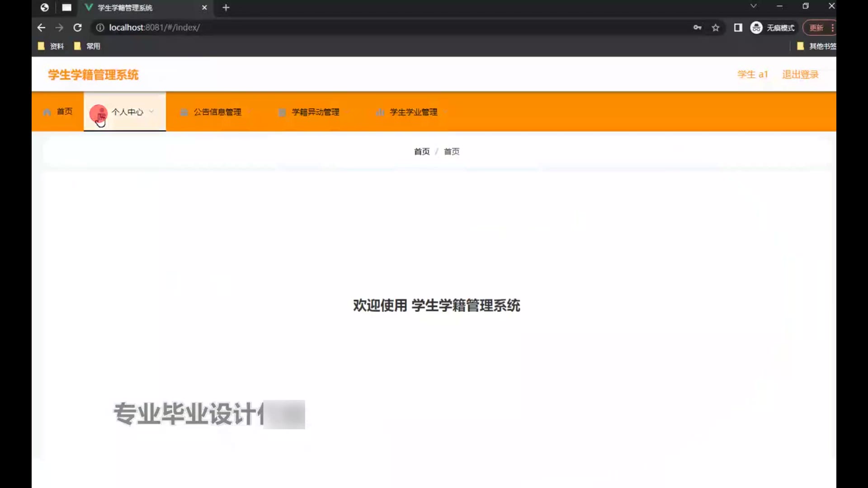Click the 学籍异动管理 menu icon
Viewport: 868px width, 488px height.
point(282,113)
